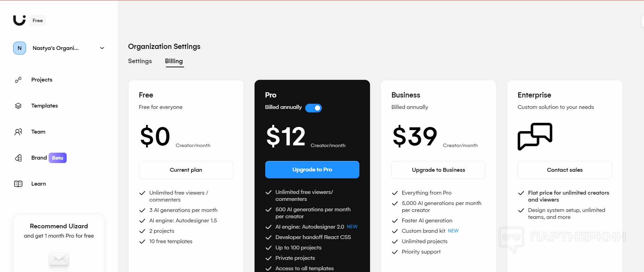Click the N organization avatar

tap(19, 48)
